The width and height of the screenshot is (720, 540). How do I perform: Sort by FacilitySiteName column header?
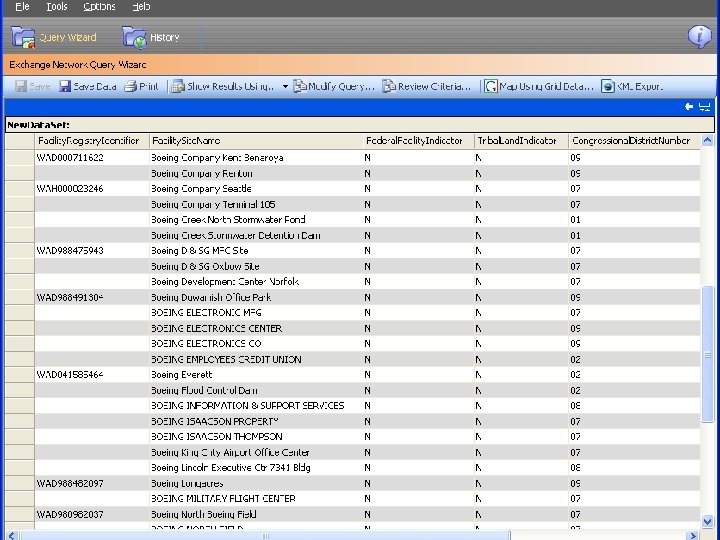pos(256,141)
